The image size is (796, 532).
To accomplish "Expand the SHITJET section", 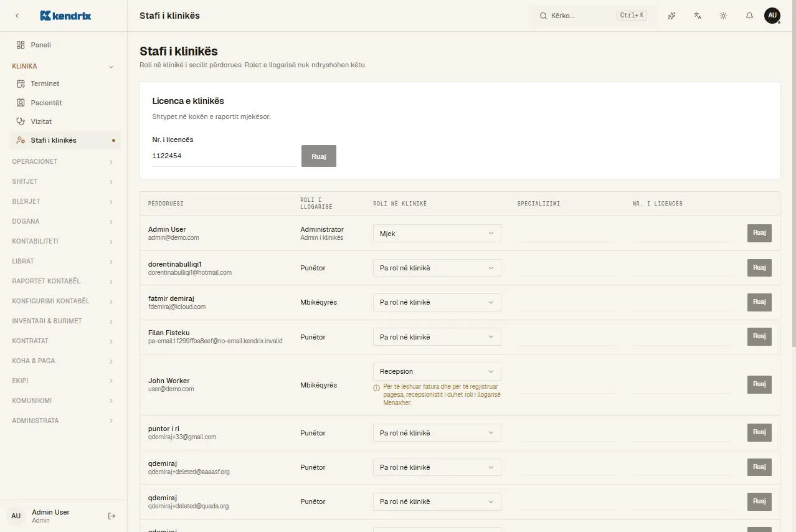I will coord(64,182).
